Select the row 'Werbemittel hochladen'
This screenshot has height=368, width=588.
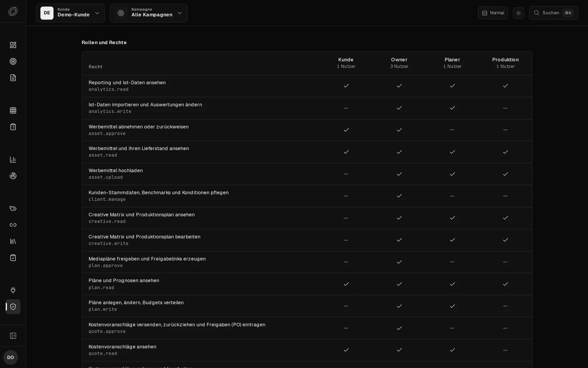pos(307,174)
